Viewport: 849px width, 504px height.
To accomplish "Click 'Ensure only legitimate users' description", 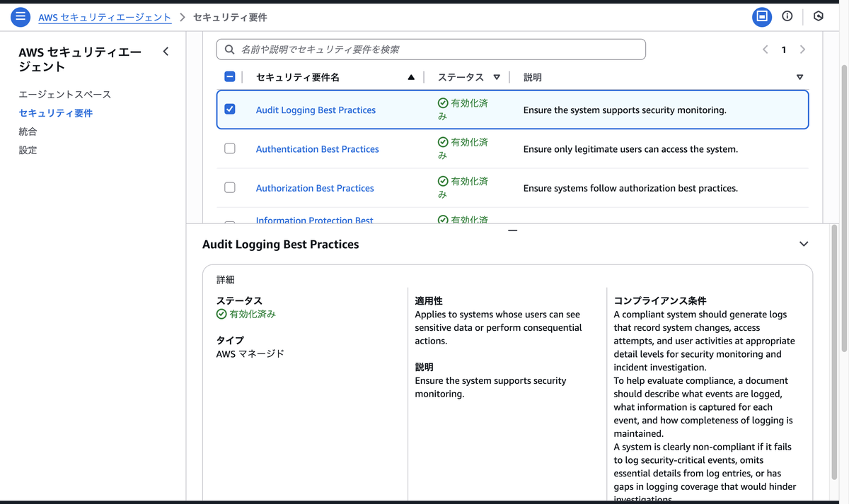I will [x=630, y=149].
